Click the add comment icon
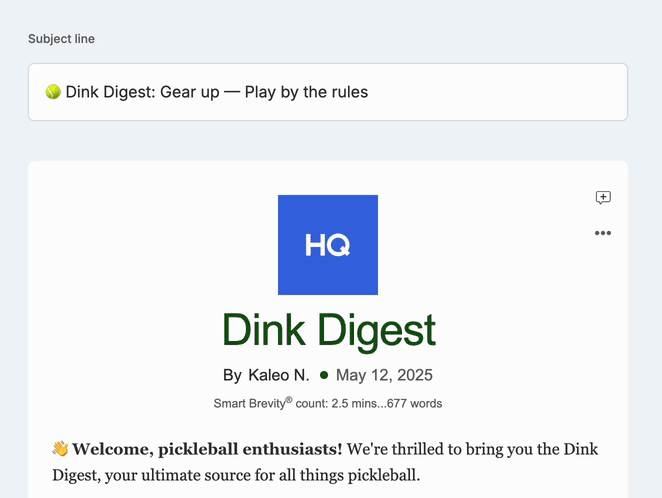The width and height of the screenshot is (662, 498). click(603, 197)
